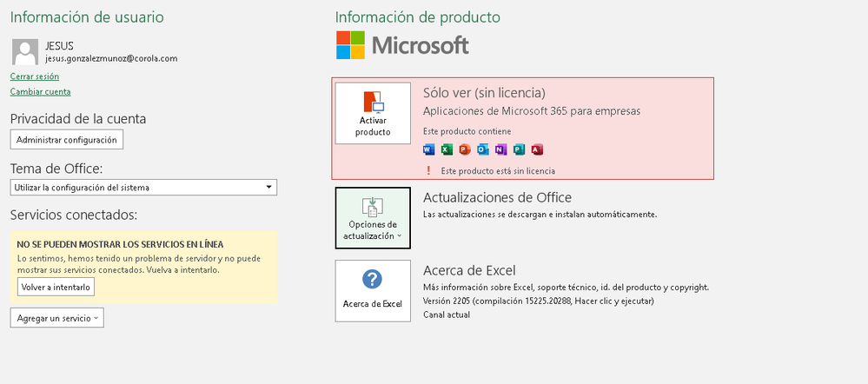Click the 'Las actualizaciones se descargan' description
Screen dimensions: 868x384
click(x=540, y=214)
